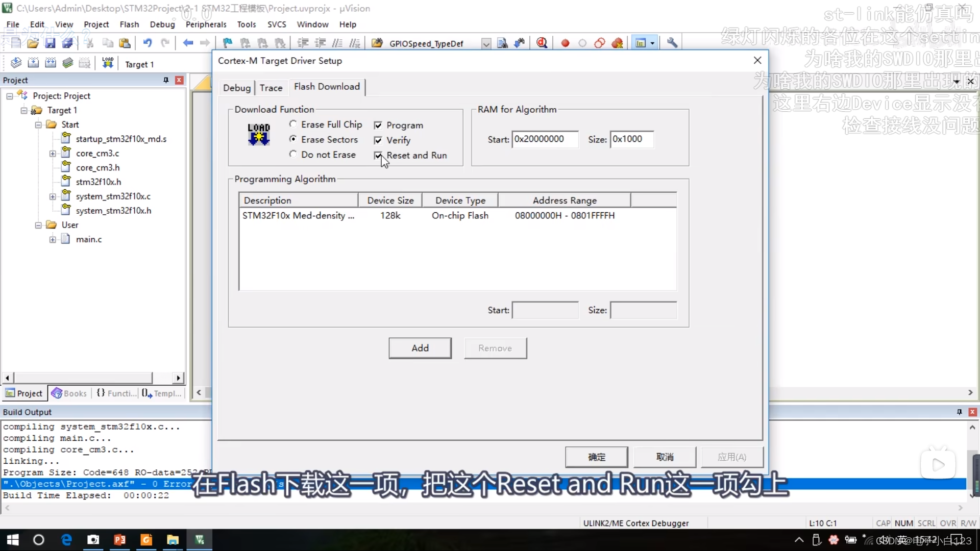Click the 确定 confirm button

[x=596, y=457]
